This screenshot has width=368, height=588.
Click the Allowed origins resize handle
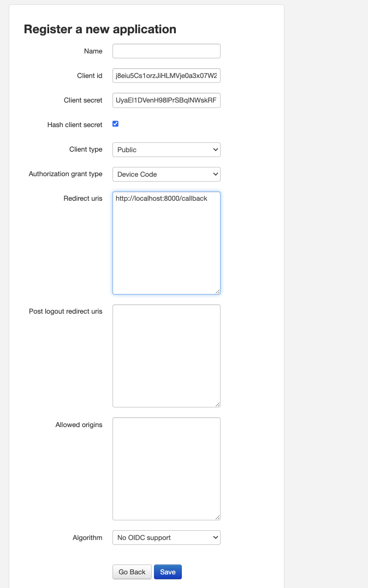217,517
